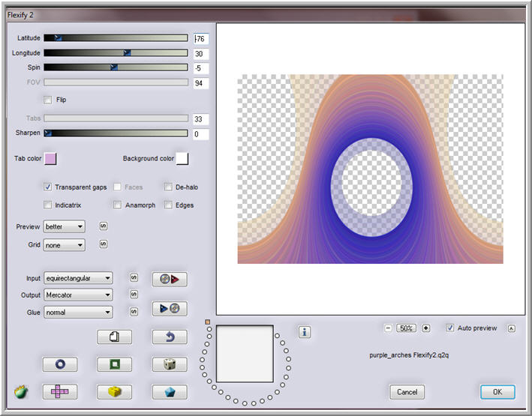
Task: Click the Longitude value field showing 30
Action: [x=201, y=53]
